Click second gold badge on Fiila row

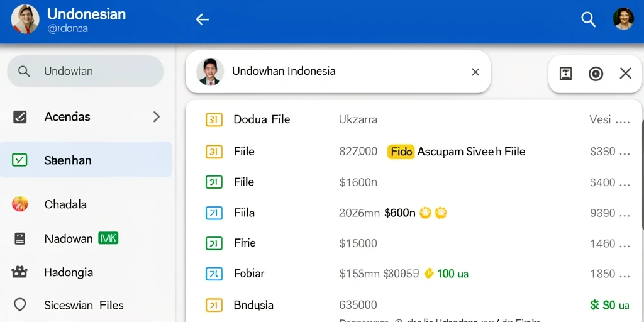pos(440,213)
